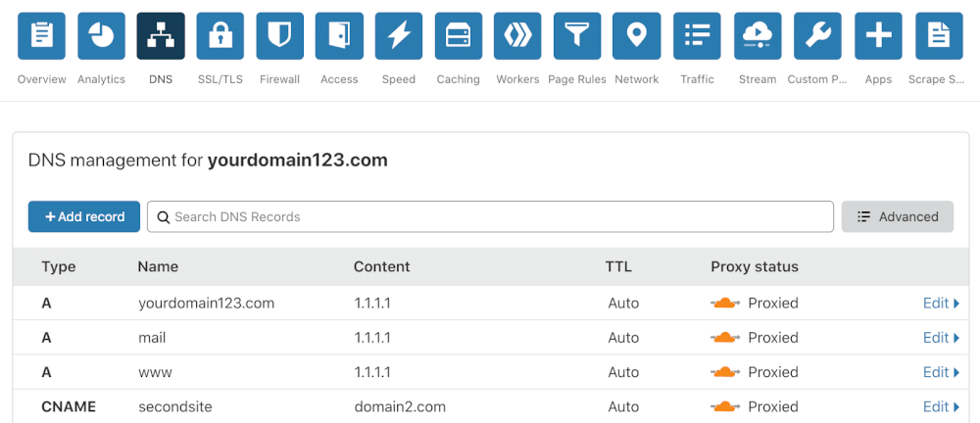Image resolution: width=980 pixels, height=423 pixels.
Task: Click the Add record button
Action: pyautogui.click(x=84, y=216)
